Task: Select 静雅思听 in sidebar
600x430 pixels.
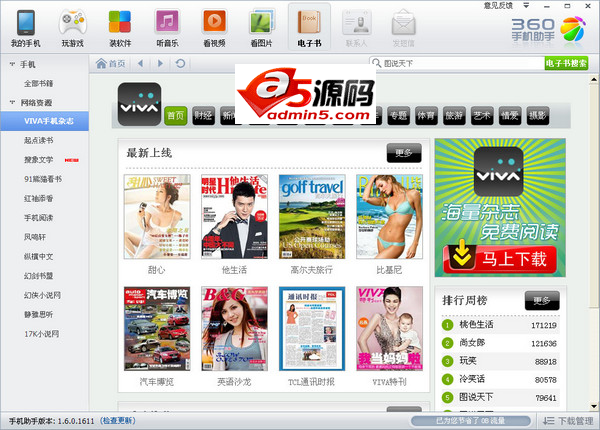Action: click(39, 314)
